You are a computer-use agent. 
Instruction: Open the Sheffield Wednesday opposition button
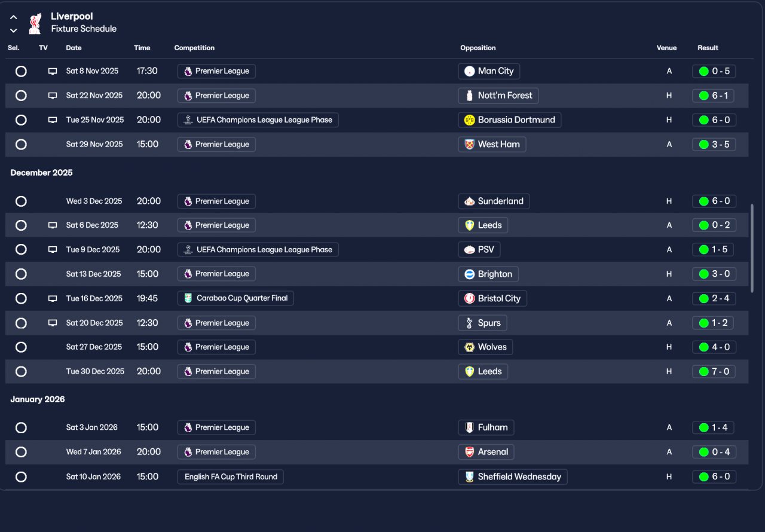pyautogui.click(x=513, y=477)
